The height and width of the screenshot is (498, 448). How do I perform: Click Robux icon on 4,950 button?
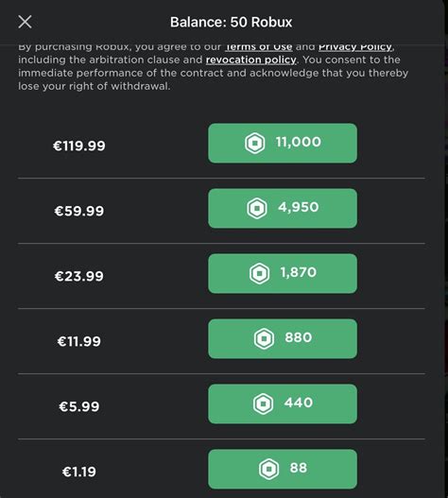257,208
